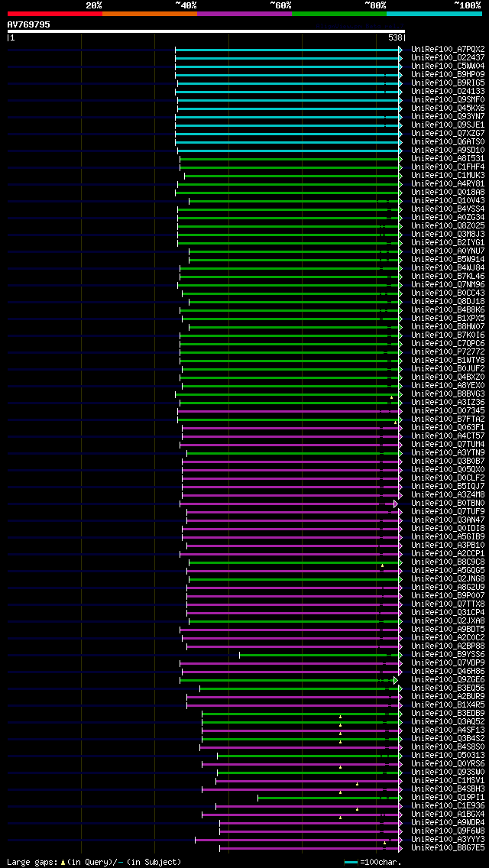489x868 pixels.
Task: Click the query gap marker on UniRef100_B8C9C8 row
Action: point(383,565)
